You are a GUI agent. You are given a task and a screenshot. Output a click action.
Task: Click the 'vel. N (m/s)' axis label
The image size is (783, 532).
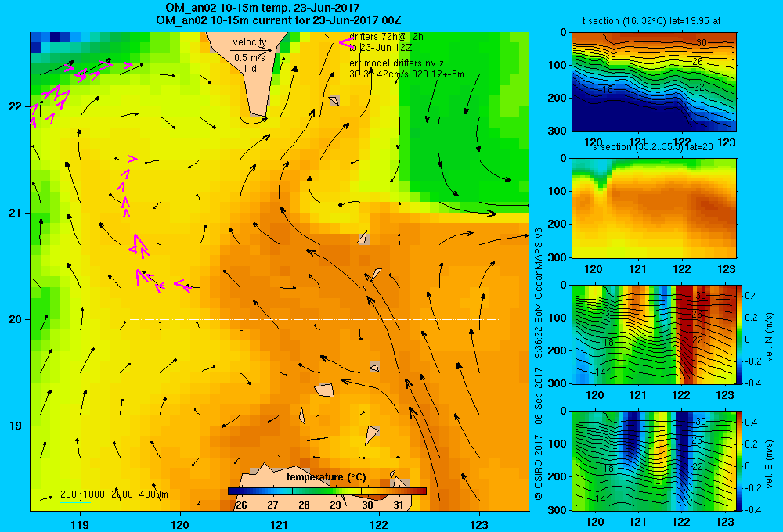(x=769, y=337)
